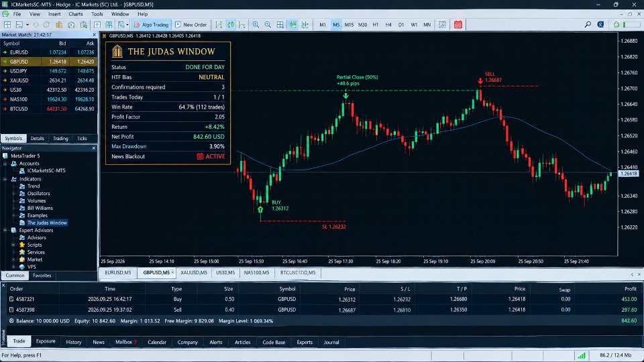644x362 pixels.
Task: Open the File menu
Action: [17, 14]
